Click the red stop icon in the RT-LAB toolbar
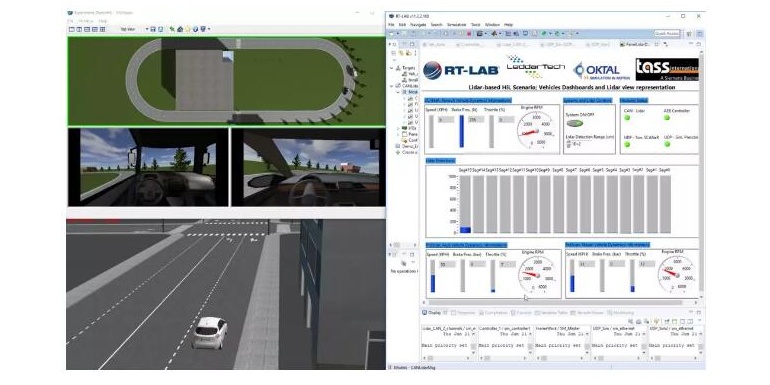Viewport: 770px width, 385px height. click(469, 33)
